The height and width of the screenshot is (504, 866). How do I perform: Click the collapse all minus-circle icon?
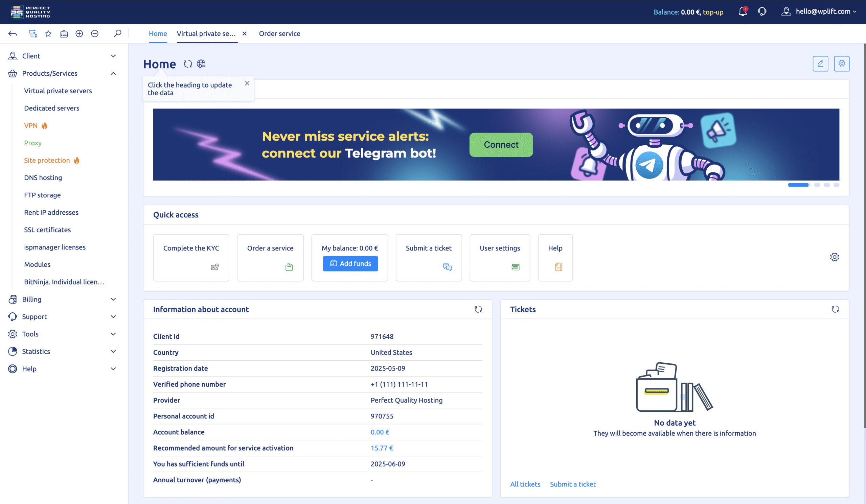pos(94,34)
